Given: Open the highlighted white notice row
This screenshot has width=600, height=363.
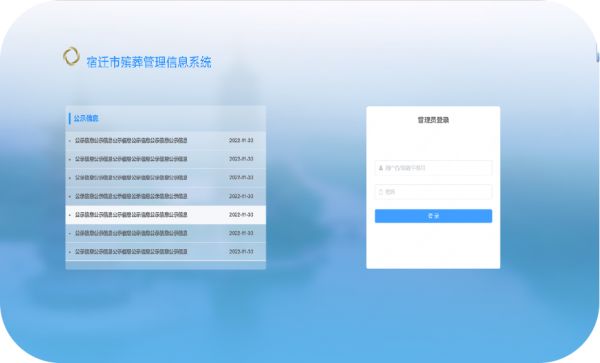Looking at the screenshot, I should (x=166, y=215).
